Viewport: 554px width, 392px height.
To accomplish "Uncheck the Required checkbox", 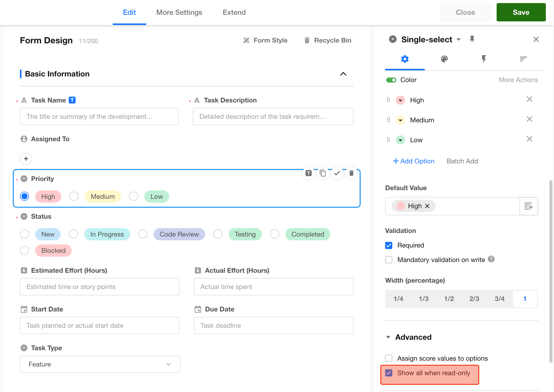I will (x=389, y=245).
